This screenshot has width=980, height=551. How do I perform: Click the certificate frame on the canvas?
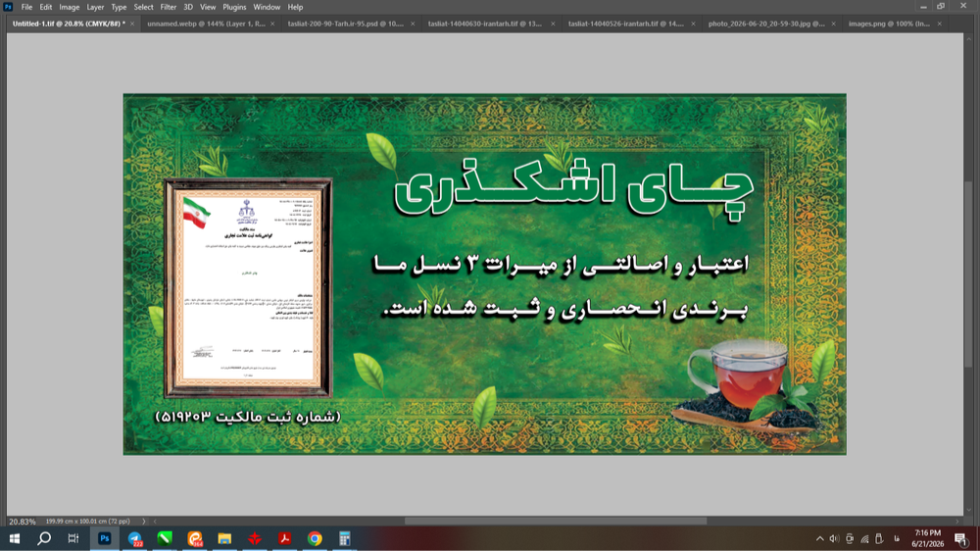pos(248,287)
